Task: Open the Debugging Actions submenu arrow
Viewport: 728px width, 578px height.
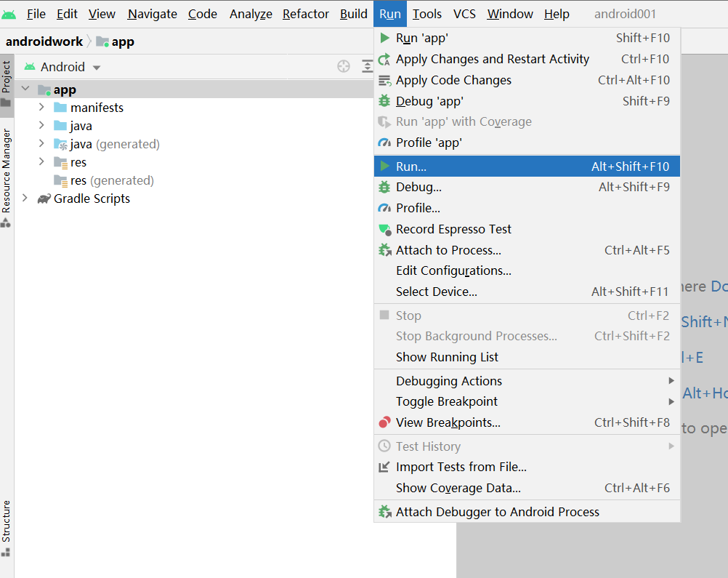Action: coord(671,381)
